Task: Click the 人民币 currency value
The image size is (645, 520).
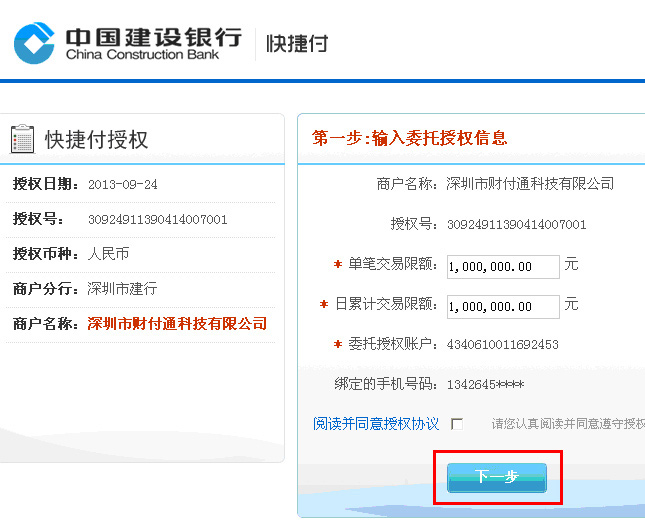Action: point(109,253)
